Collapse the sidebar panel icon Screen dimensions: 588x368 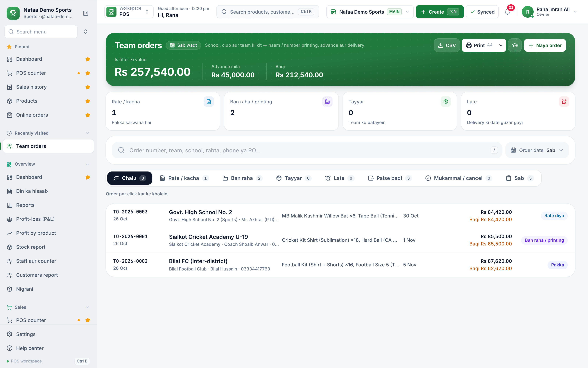[x=85, y=13]
